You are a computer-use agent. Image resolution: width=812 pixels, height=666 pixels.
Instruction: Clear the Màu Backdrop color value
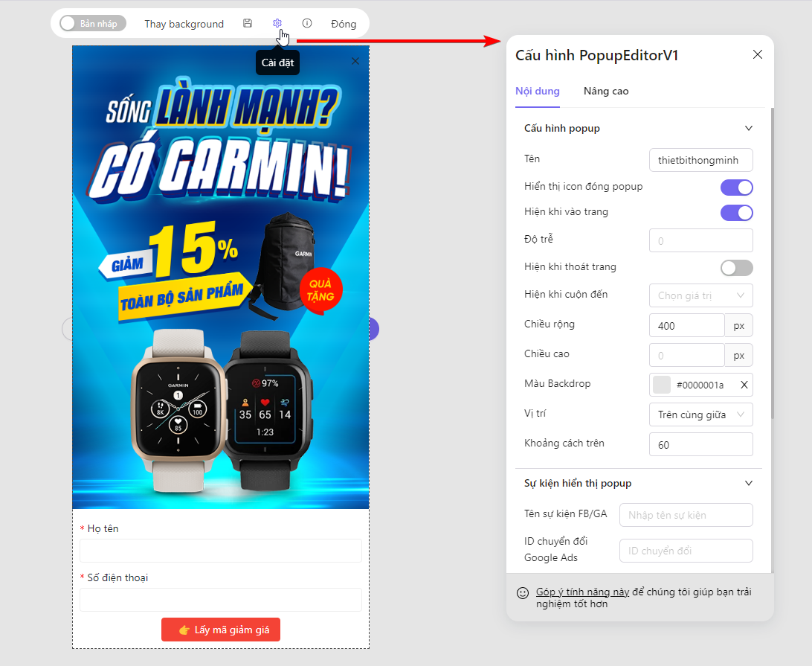(744, 385)
